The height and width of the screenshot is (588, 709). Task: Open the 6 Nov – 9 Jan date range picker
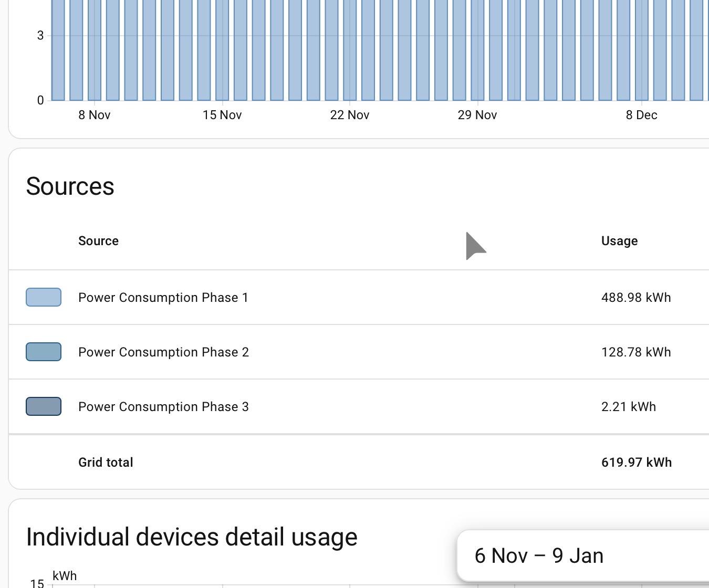(x=539, y=556)
